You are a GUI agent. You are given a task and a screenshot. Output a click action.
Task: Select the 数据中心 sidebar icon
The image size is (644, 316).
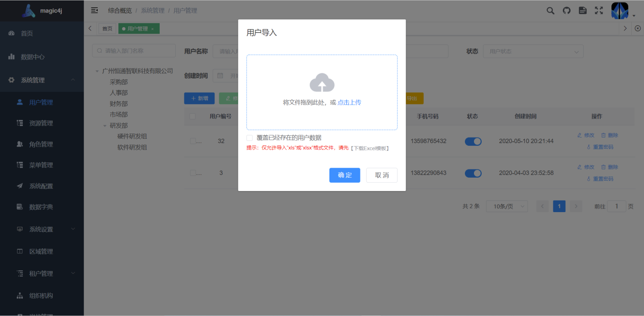tap(11, 56)
